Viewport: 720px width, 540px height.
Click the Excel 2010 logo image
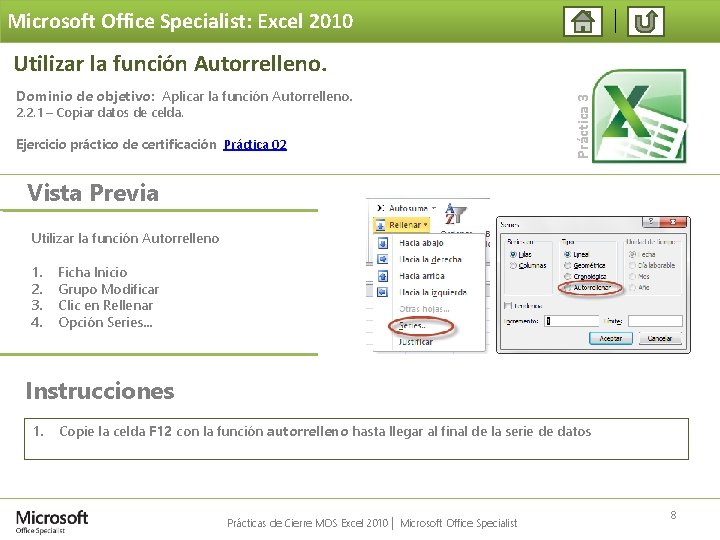[640, 116]
